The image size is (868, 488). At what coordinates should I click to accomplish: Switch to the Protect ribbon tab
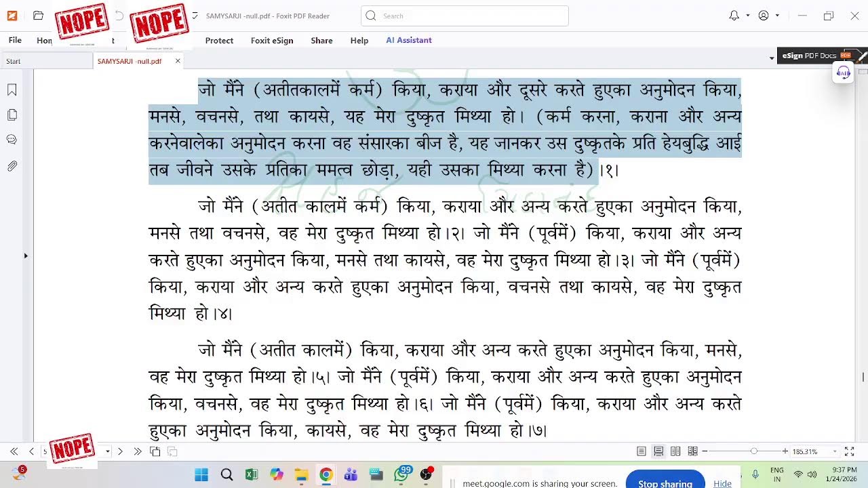click(219, 41)
